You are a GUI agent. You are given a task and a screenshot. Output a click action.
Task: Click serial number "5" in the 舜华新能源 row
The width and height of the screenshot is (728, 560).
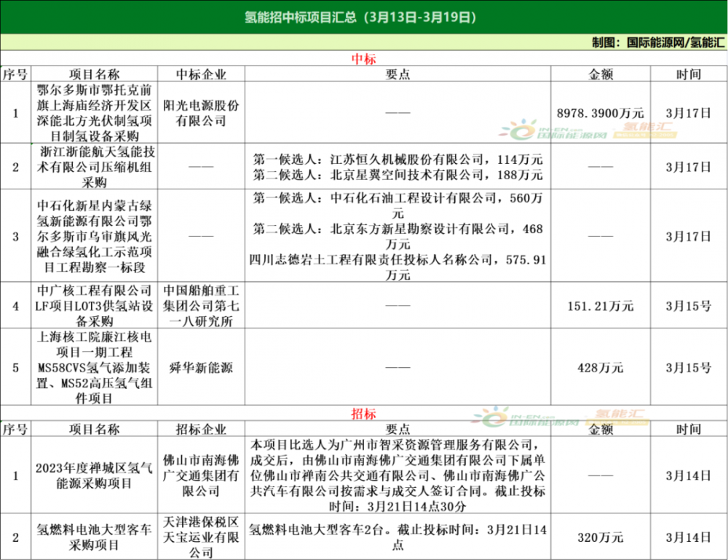coord(16,368)
